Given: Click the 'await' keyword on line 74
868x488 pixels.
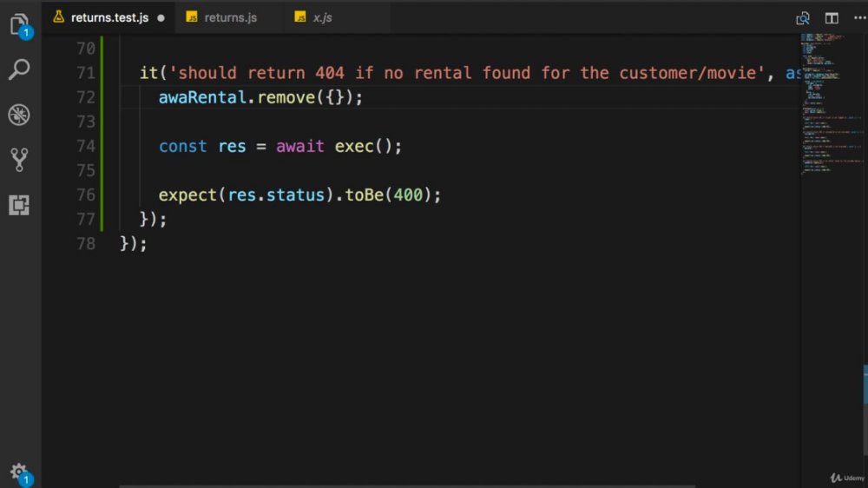Looking at the screenshot, I should [x=300, y=146].
